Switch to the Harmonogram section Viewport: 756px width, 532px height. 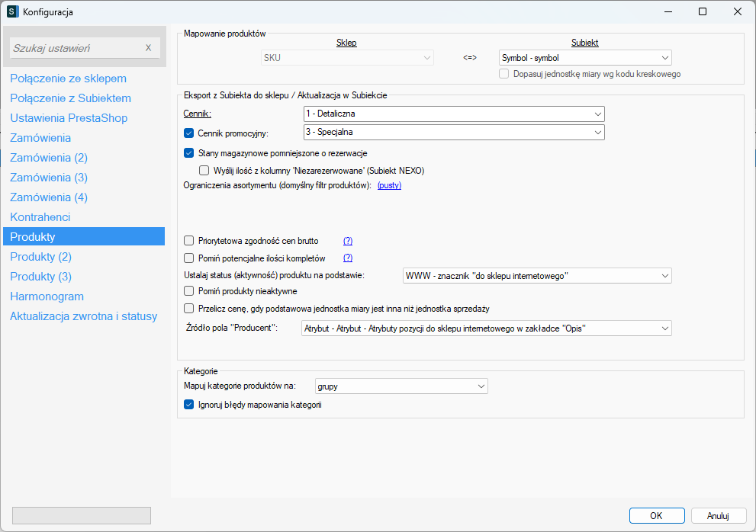click(47, 296)
